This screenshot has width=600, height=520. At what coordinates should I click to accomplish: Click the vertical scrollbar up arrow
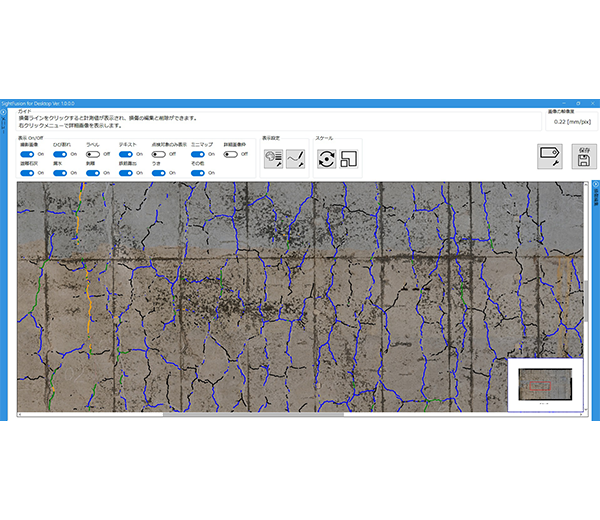pyautogui.click(x=586, y=184)
